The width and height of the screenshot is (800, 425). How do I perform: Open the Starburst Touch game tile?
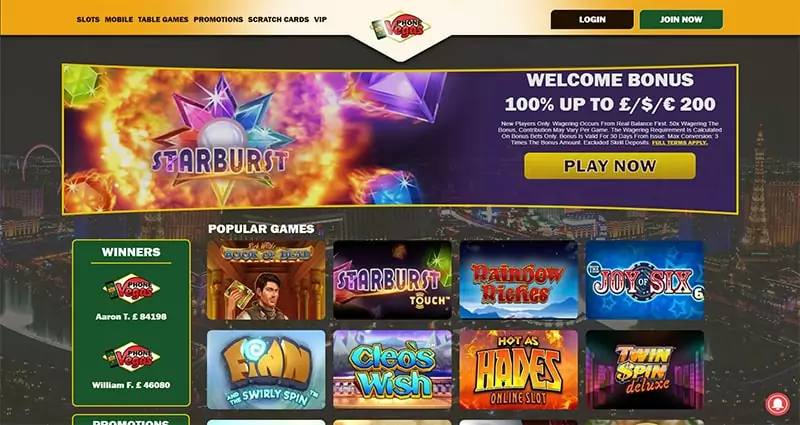coord(392,280)
